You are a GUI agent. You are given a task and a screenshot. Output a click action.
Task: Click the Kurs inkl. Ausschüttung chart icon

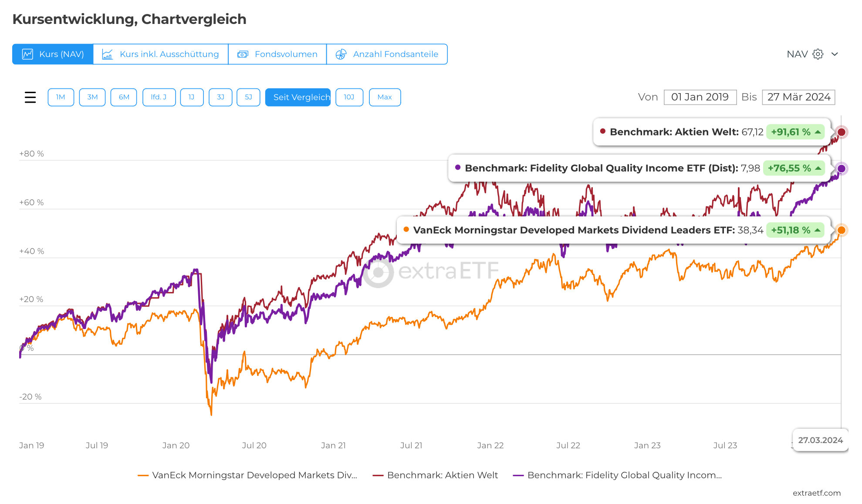[107, 54]
